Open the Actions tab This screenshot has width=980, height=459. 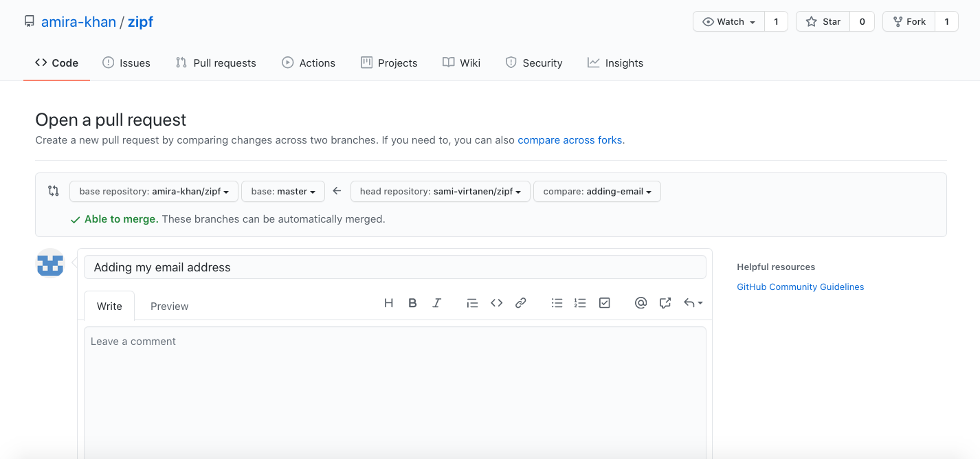click(309, 63)
